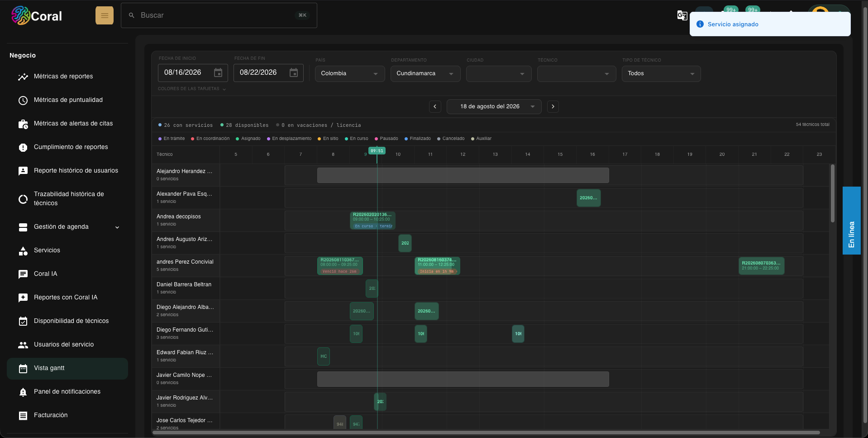This screenshot has width=868, height=438.
Task: Click the Coral IA chat icon
Action: (x=23, y=274)
